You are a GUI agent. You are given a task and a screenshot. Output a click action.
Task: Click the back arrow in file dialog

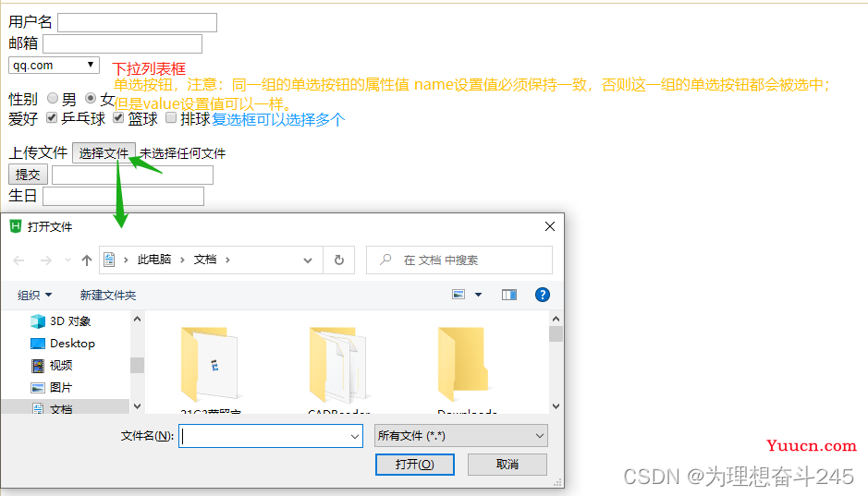[18, 260]
